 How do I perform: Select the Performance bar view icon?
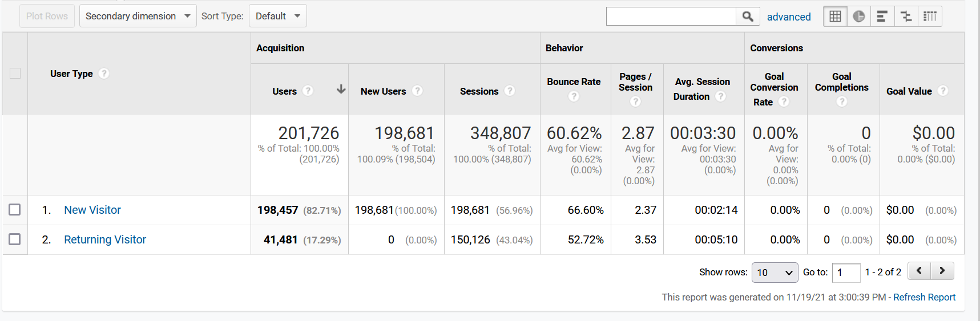point(882,17)
